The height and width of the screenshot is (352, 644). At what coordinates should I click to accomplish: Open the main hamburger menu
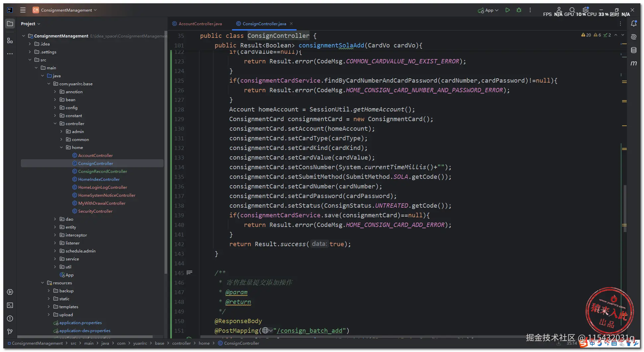(x=23, y=10)
